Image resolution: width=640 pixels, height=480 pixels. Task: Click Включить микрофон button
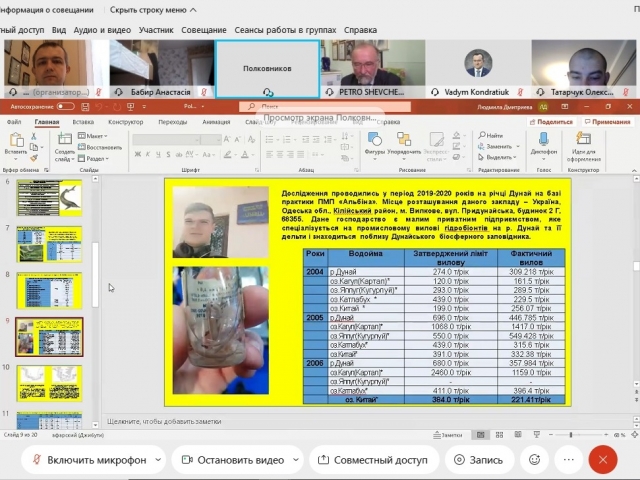click(89, 460)
